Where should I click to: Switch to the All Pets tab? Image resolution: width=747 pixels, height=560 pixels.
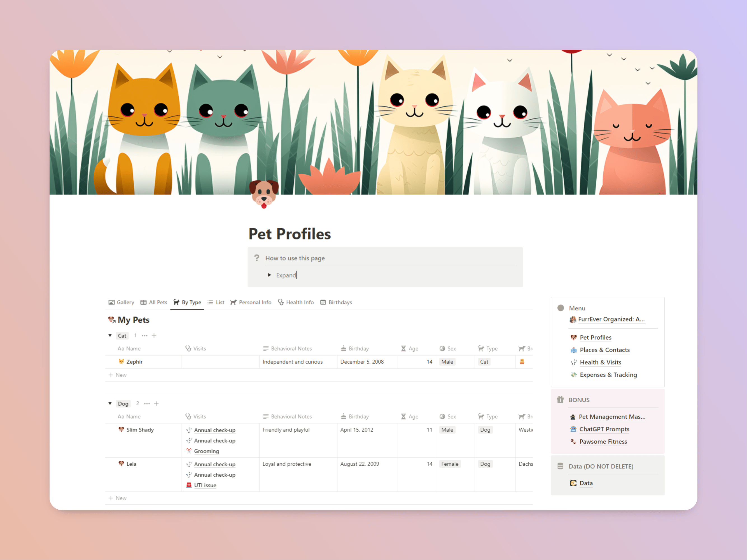pyautogui.click(x=154, y=303)
